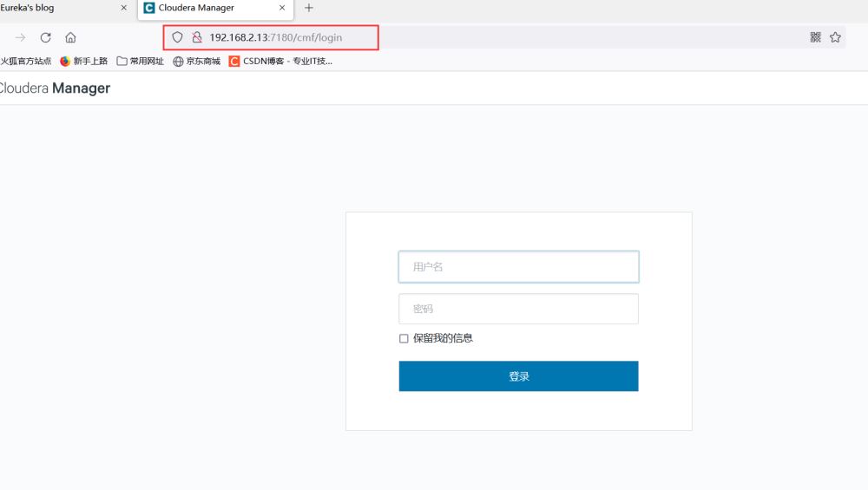Screen dimensions: 868x490
Task: Enable the 保留我的信息 checkbox
Action: pos(404,338)
